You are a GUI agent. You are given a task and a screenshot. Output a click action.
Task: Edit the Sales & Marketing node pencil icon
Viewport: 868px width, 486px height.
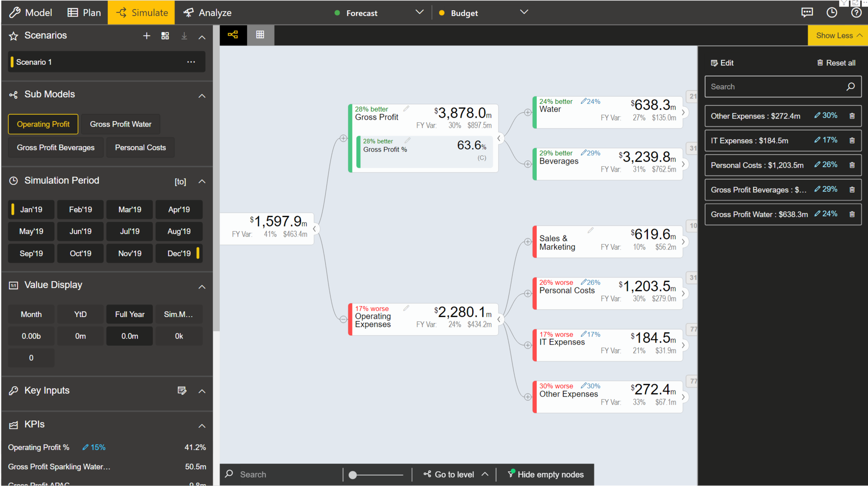tap(590, 231)
